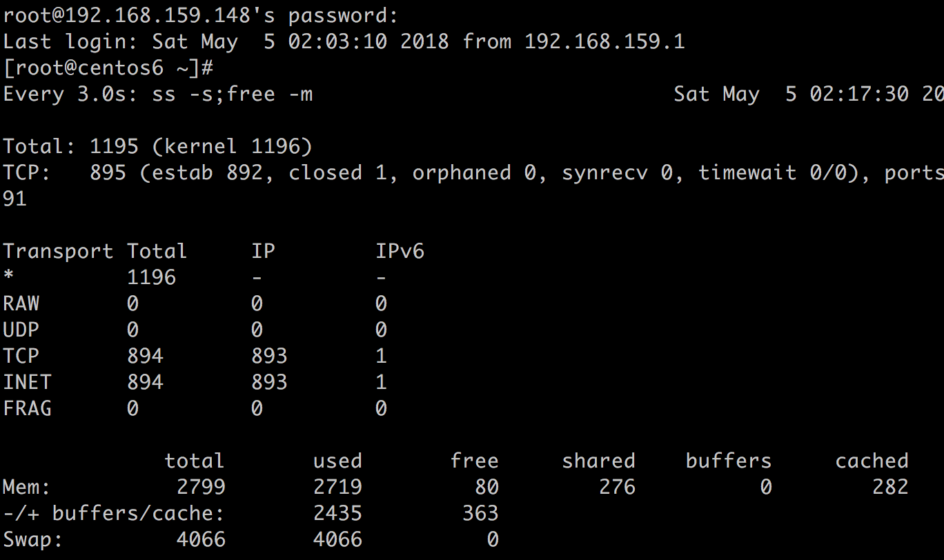Click the Transport column header
The image size is (944, 560).
(x=58, y=251)
